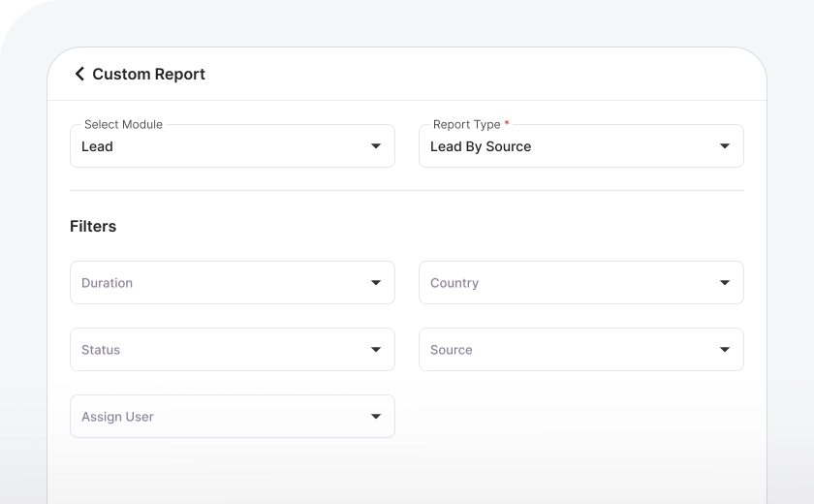
Task: Expand the Duration filter dropdown
Action: pos(223,283)
